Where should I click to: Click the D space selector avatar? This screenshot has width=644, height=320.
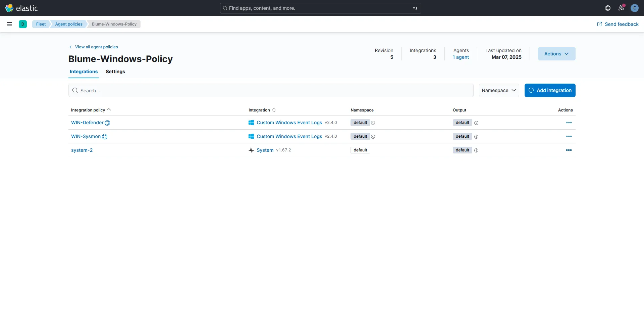(x=23, y=24)
